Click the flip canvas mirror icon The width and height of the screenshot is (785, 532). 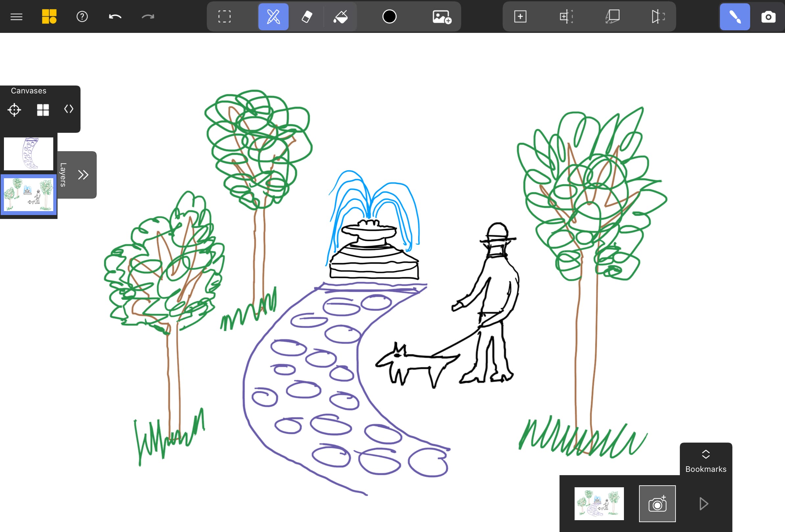click(658, 16)
